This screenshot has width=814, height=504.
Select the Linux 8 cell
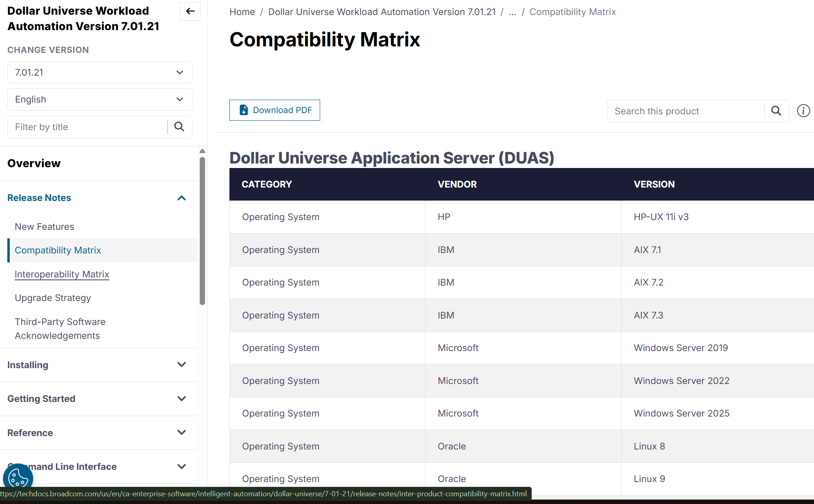pos(718,446)
